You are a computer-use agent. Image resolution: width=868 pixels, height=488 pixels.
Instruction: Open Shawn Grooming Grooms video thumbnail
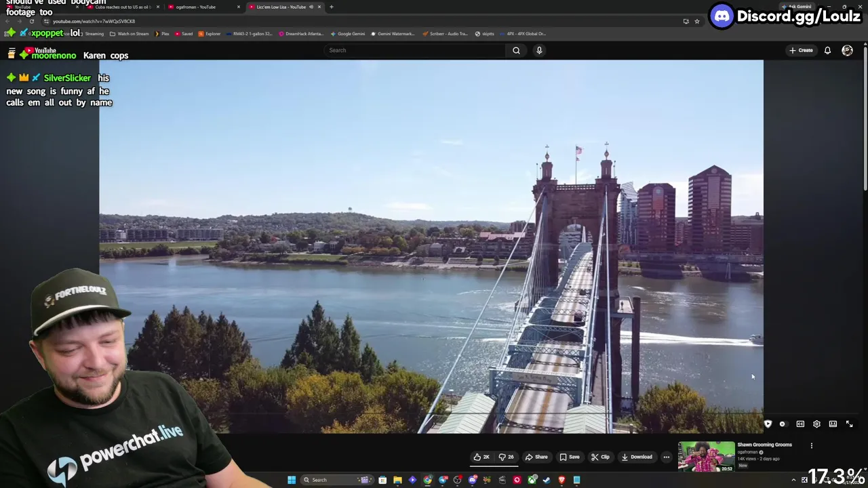[x=706, y=457]
